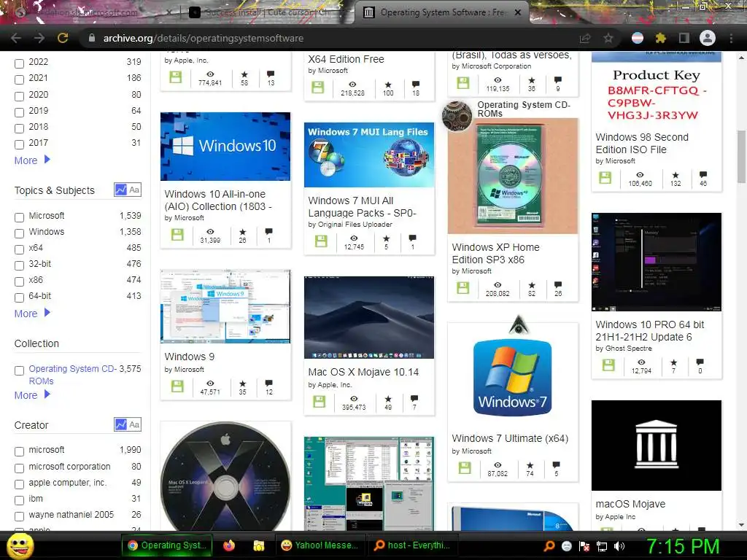
Task: Click the views eye icon under Mac OS X Mojave
Action: click(354, 399)
